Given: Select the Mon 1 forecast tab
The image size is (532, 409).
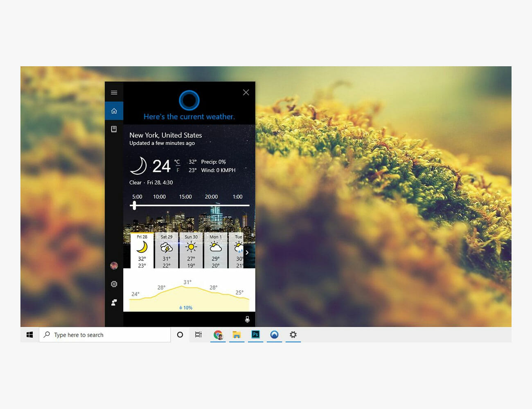Looking at the screenshot, I should [216, 251].
